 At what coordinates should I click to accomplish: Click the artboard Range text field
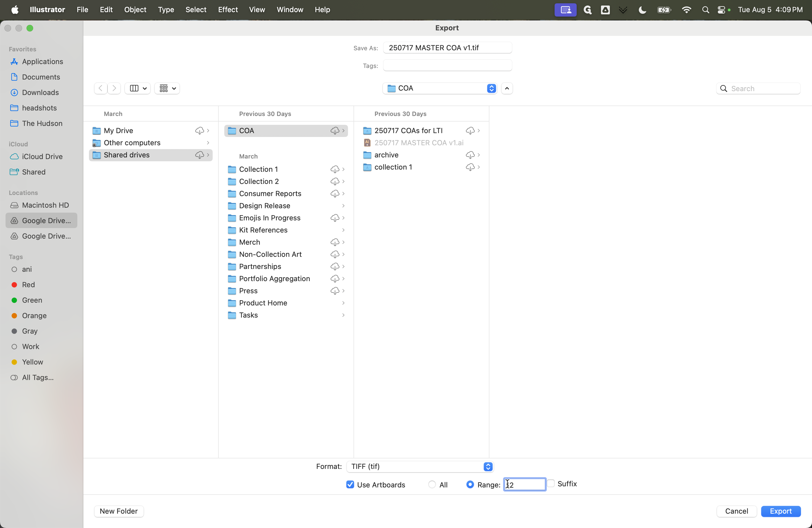pos(524,484)
